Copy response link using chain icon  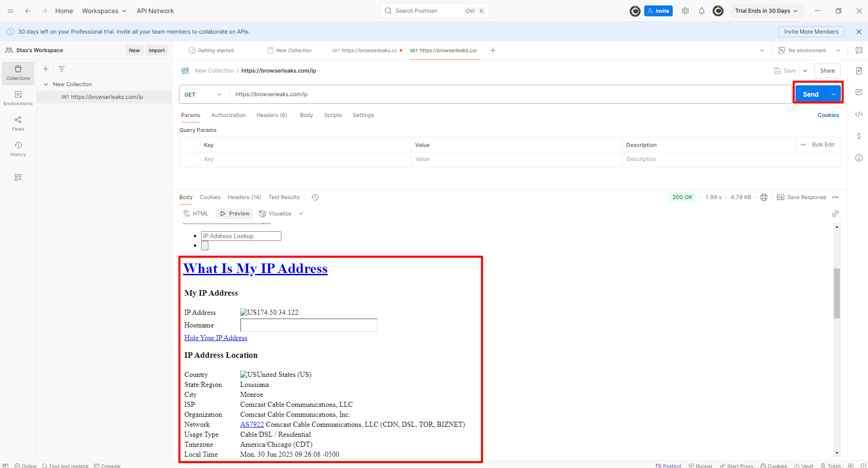(x=835, y=214)
